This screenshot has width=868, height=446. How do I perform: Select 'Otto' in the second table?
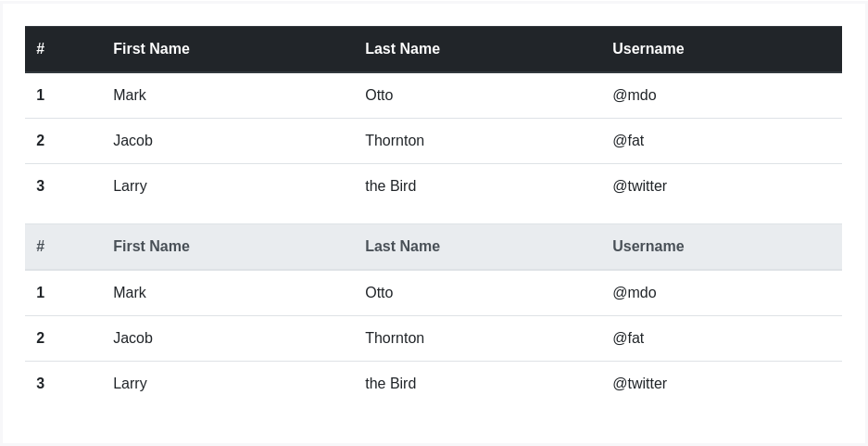point(379,293)
